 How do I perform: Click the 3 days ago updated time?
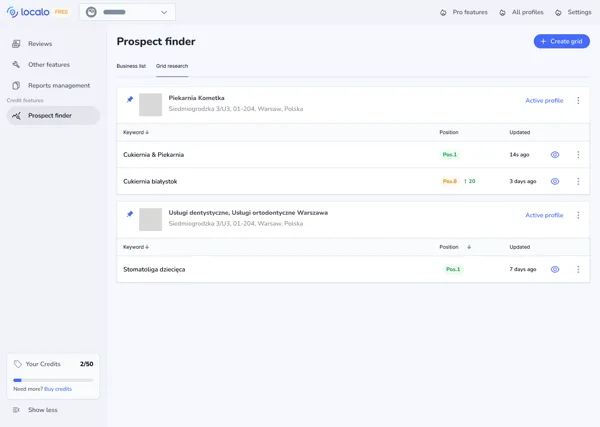tap(523, 181)
